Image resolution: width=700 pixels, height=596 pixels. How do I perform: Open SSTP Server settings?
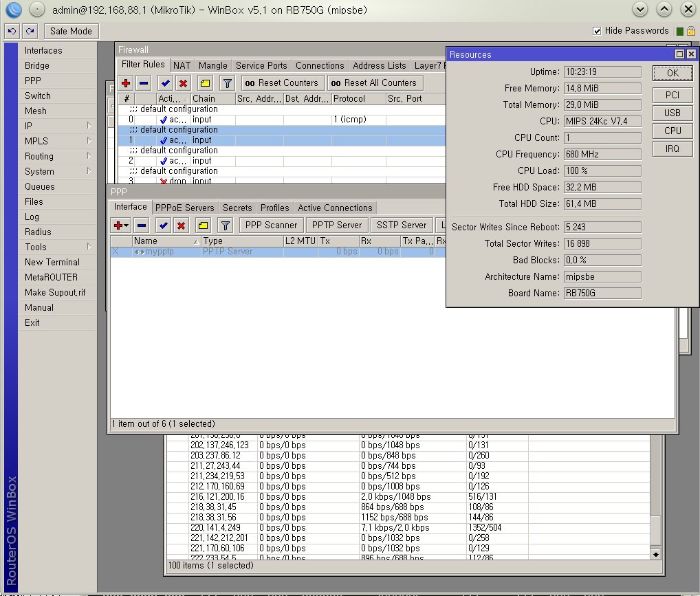[x=402, y=225]
